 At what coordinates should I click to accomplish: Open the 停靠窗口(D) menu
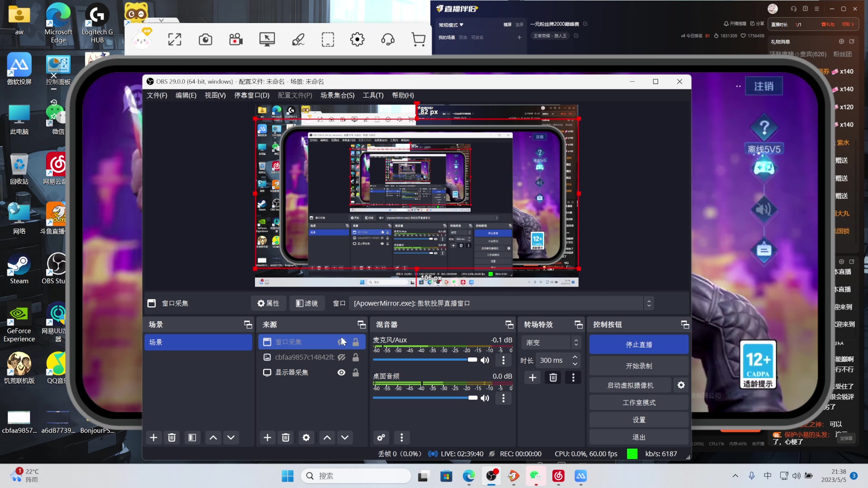[x=252, y=95]
